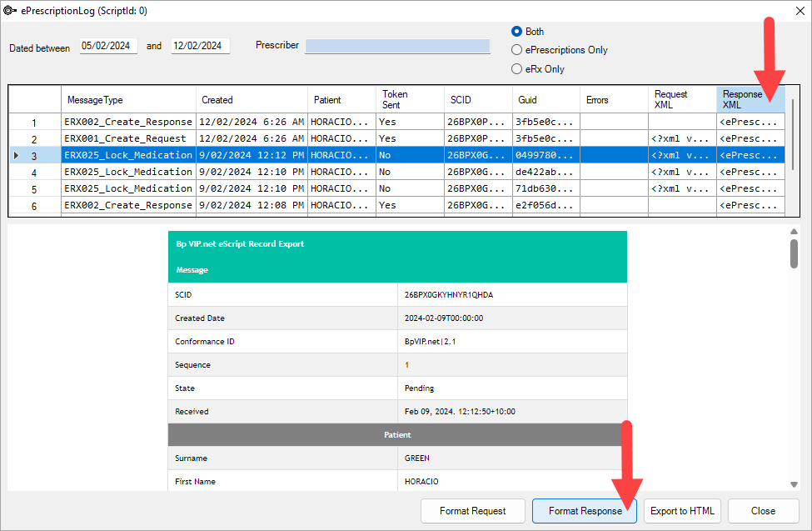Click Response XML cell in row 3
Viewport: 812px width, 531px height.
point(750,156)
